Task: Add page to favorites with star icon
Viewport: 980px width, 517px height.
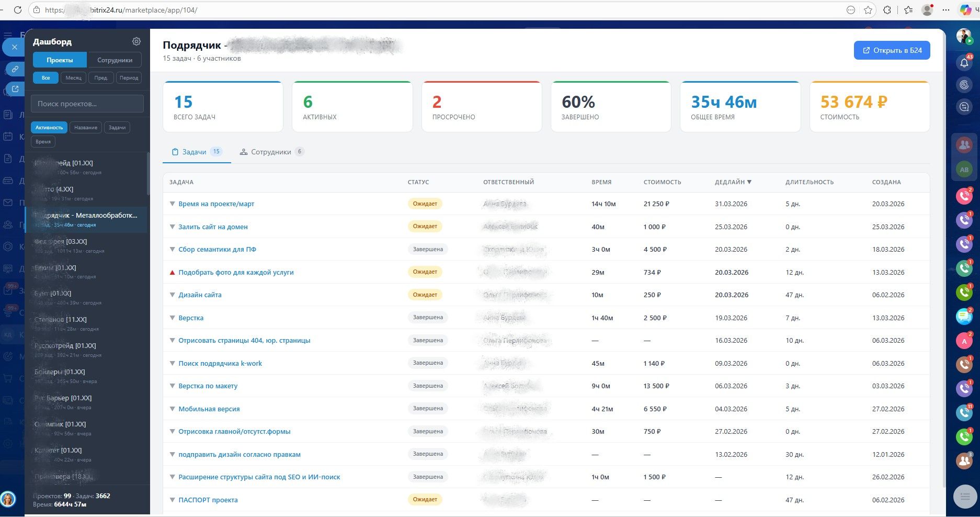Action: click(868, 10)
